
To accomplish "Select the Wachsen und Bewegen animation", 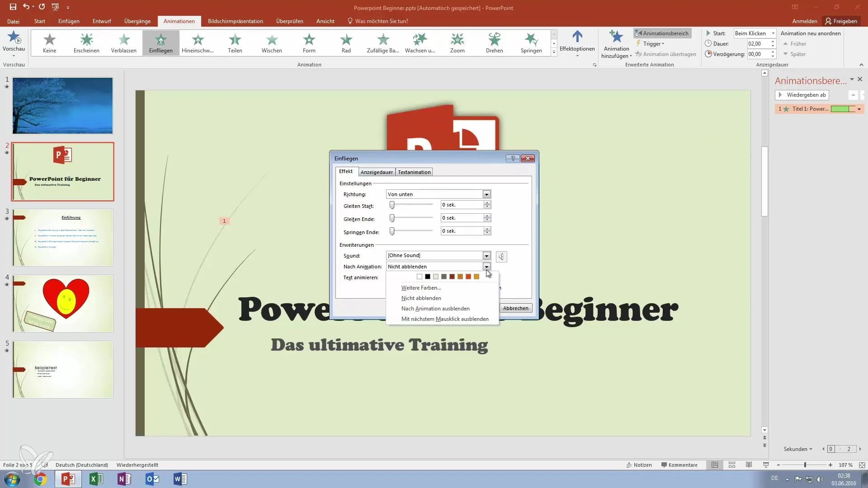I will (x=420, y=43).
